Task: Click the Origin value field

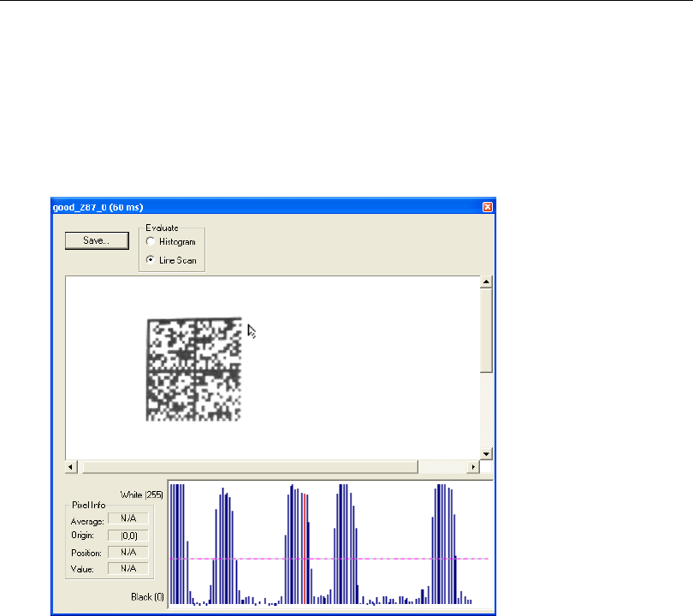Action: tap(127, 535)
